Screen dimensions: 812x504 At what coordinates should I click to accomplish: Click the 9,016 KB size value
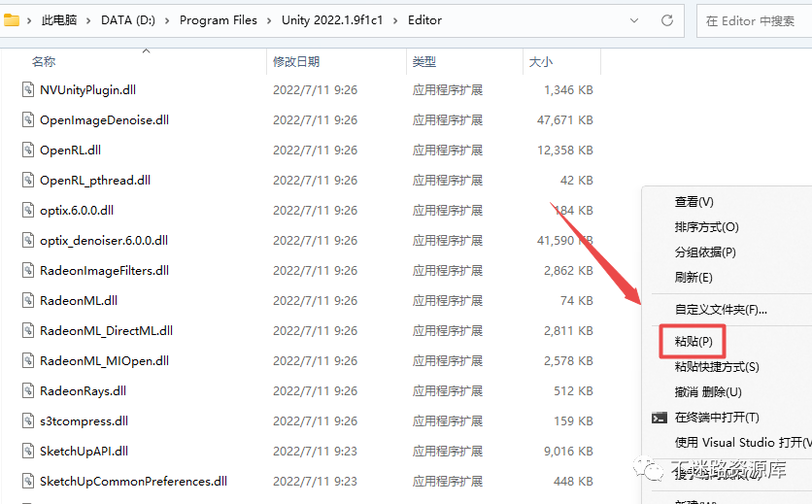[568, 451]
